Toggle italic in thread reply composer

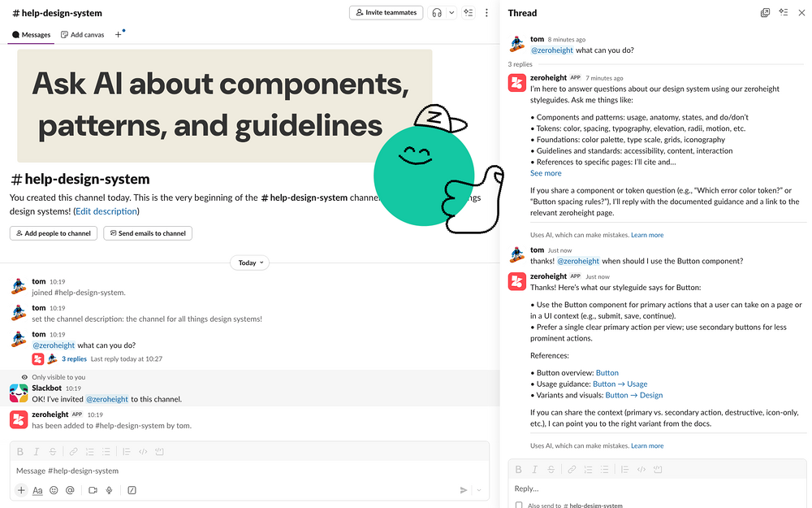coord(534,469)
